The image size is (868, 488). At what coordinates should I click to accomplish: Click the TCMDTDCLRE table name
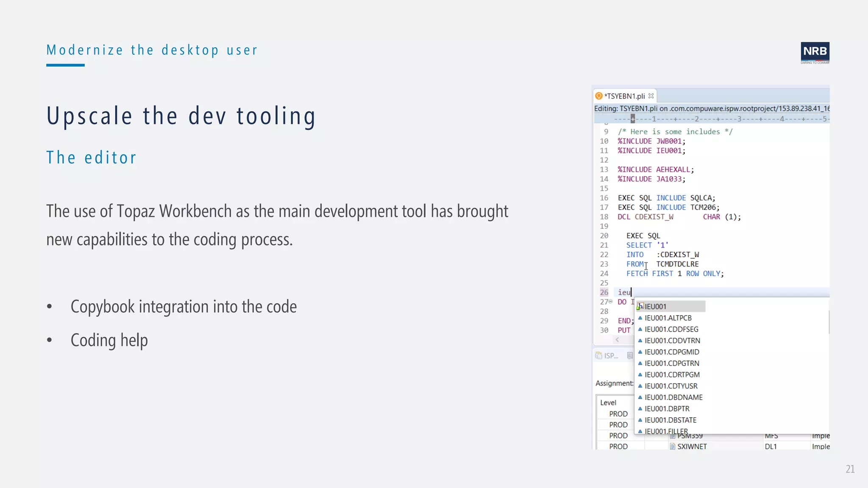click(x=677, y=264)
